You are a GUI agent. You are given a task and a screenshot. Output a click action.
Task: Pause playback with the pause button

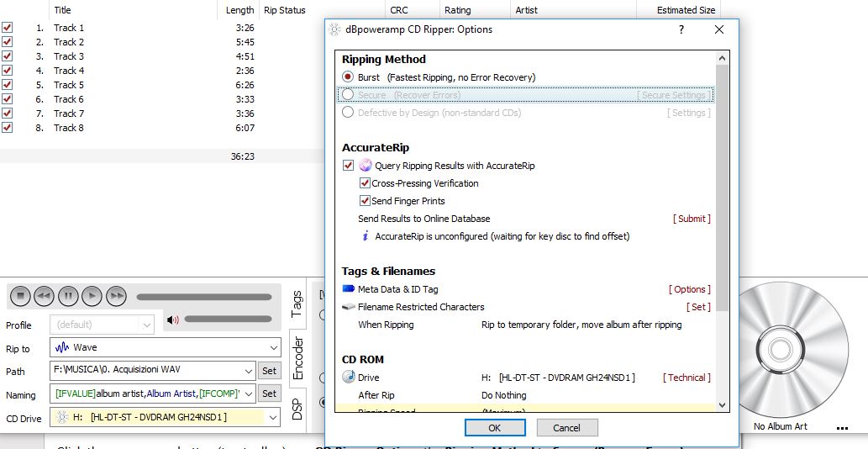[68, 296]
